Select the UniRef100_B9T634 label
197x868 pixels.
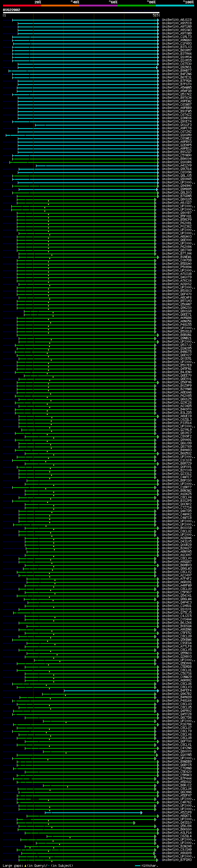click(x=177, y=98)
